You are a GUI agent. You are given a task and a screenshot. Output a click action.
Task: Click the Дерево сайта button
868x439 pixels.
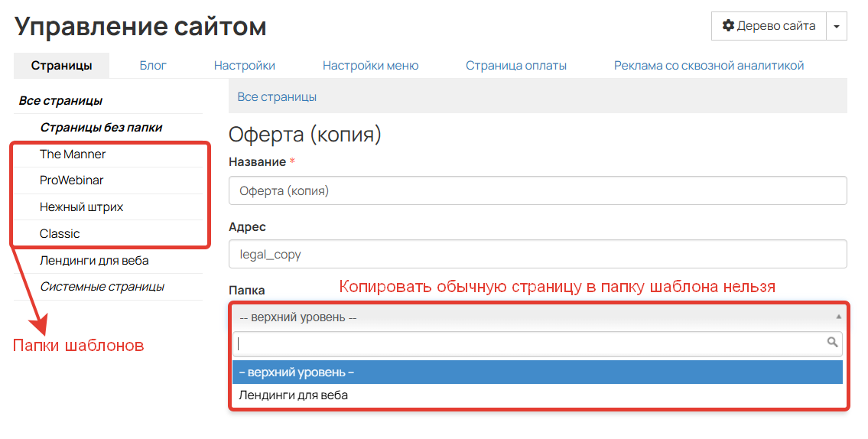769,26
